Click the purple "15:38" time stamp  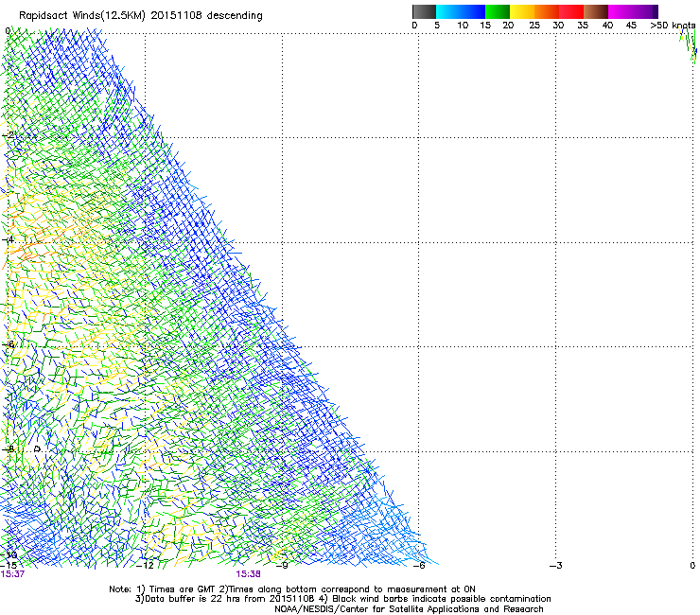pyautogui.click(x=248, y=574)
